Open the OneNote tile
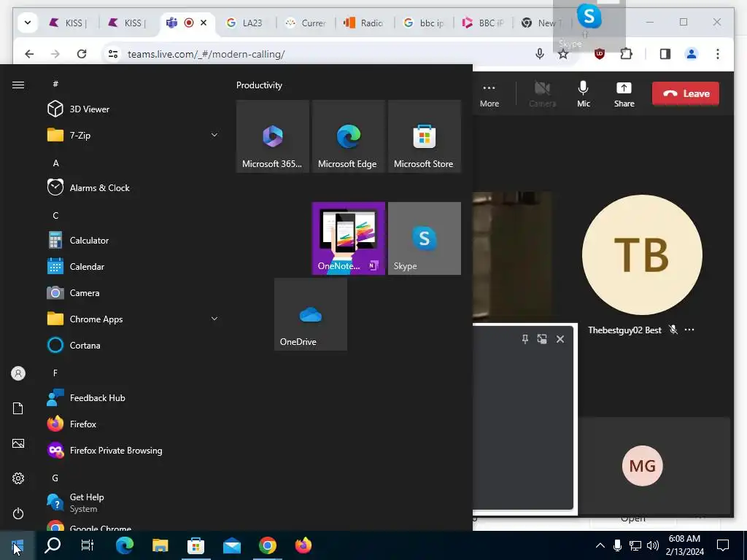 tap(348, 238)
